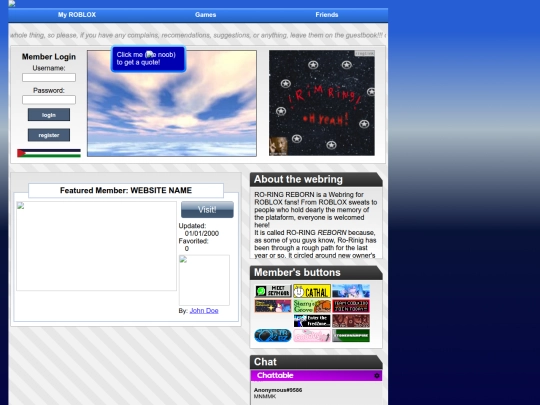Open the pink Goooby member button

[x=312, y=335]
